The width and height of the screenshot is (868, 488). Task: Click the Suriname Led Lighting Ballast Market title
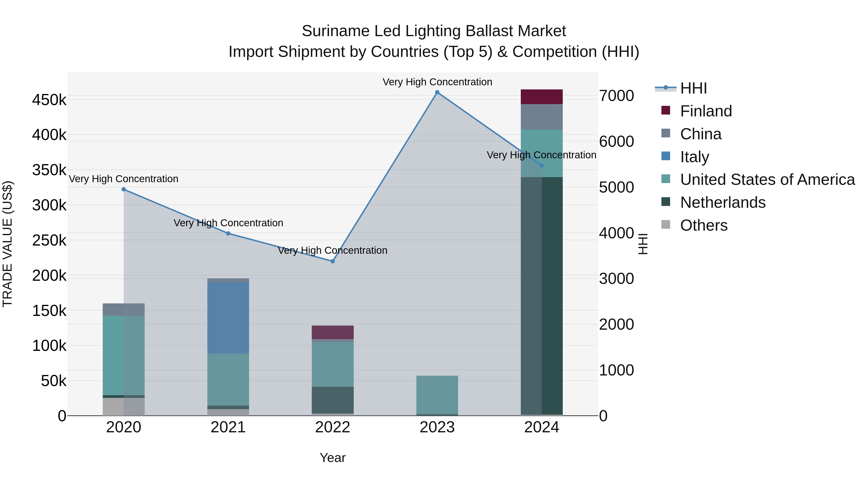[434, 31]
